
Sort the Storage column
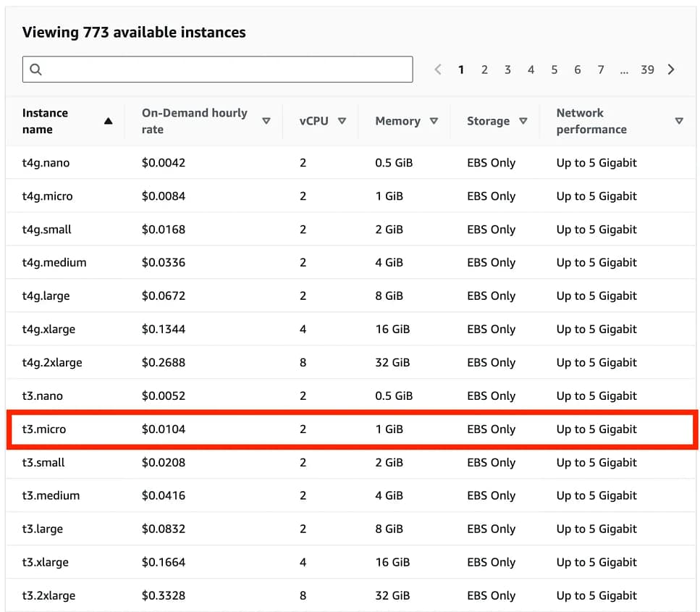click(x=523, y=121)
